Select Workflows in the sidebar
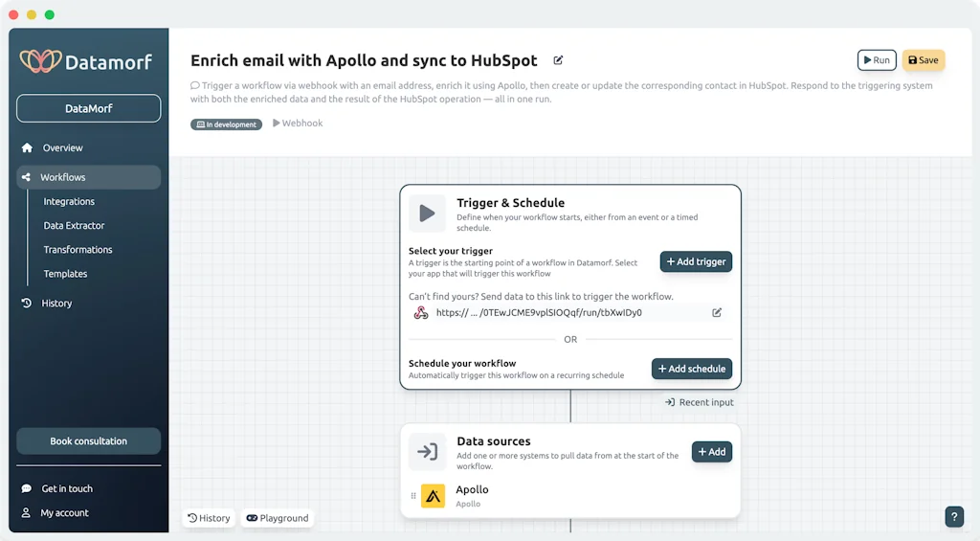This screenshot has width=980, height=541. click(x=88, y=177)
